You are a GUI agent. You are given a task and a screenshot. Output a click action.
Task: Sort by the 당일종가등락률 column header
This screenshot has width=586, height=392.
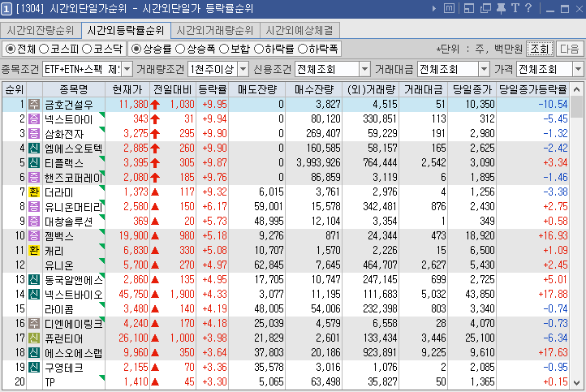[533, 90]
